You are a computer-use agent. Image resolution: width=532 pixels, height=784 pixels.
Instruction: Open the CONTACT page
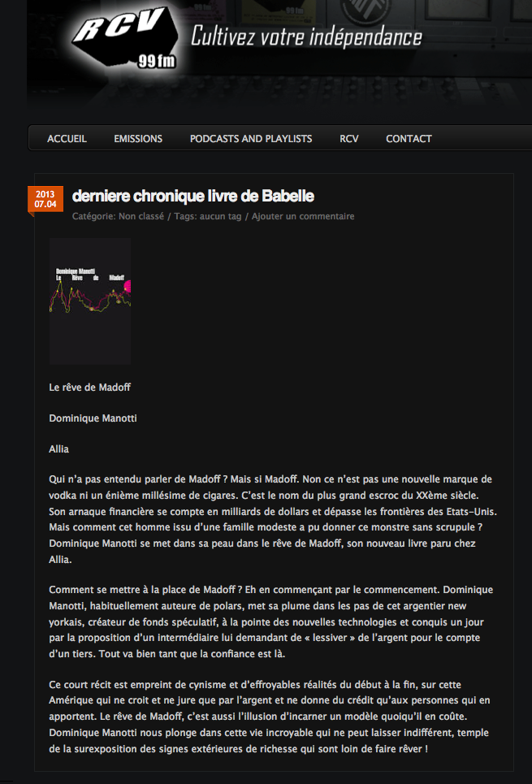(x=409, y=138)
